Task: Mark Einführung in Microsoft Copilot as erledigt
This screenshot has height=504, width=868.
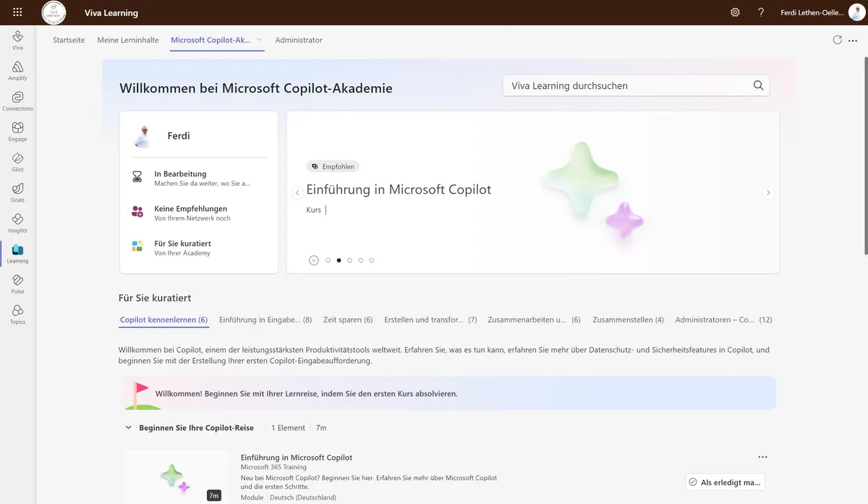Action: point(725,482)
